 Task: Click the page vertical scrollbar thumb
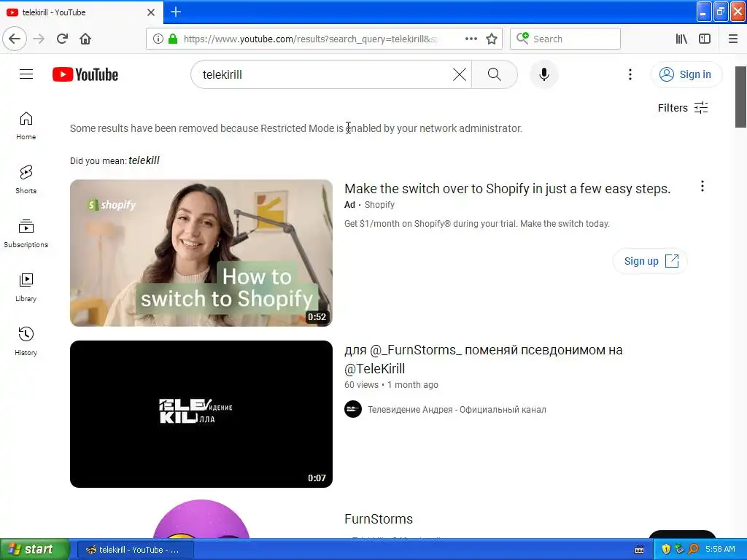tap(740, 97)
